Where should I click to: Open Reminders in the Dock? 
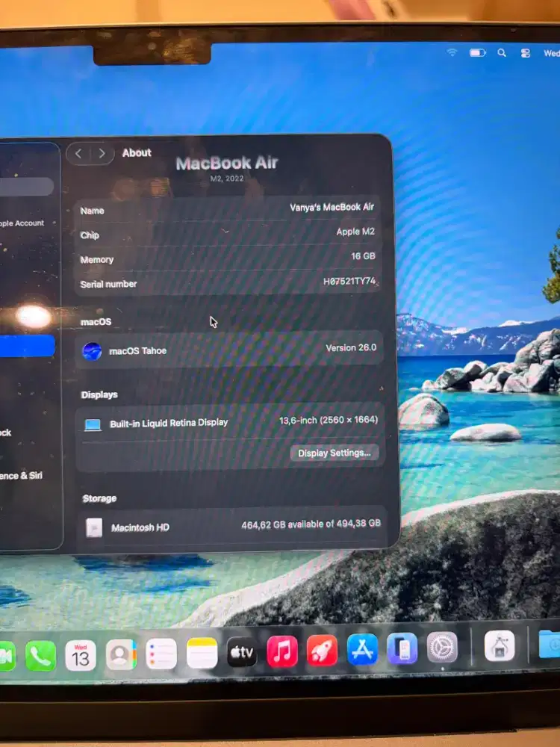pos(161,654)
